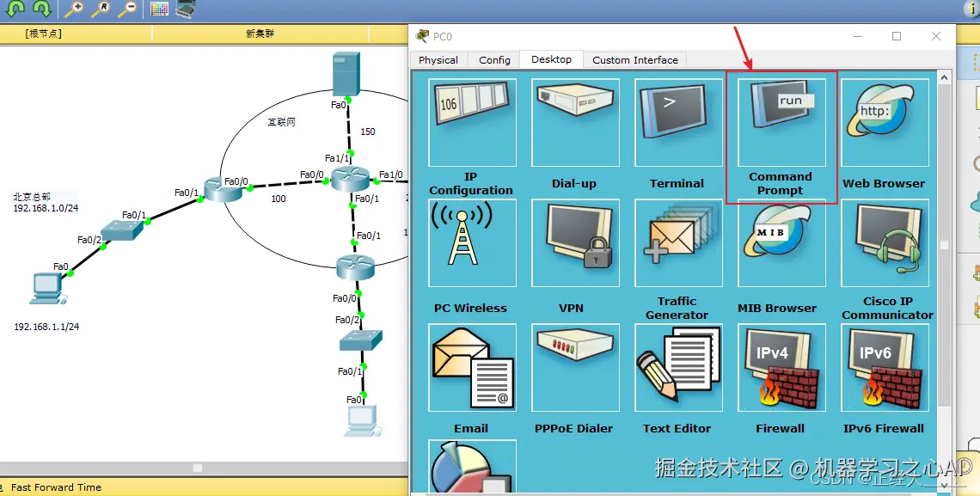Click Fast Forward Time button

56,487
